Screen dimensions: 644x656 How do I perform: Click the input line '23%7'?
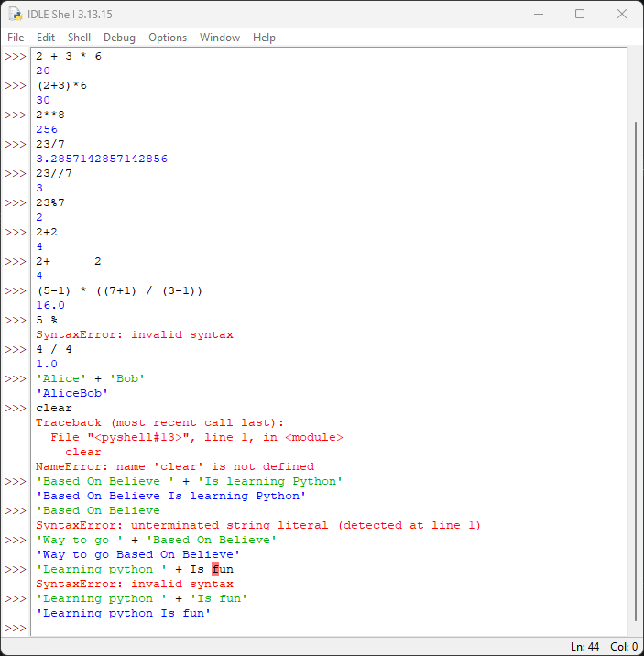point(50,202)
